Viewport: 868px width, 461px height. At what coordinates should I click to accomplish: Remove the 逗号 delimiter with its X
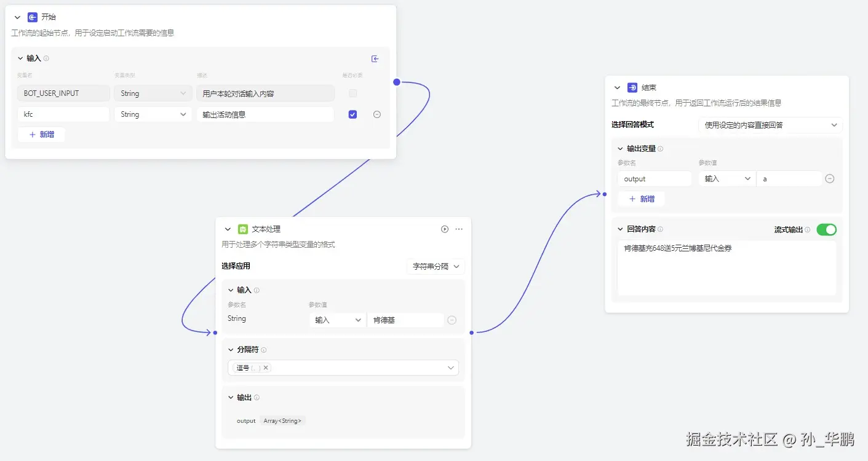click(266, 367)
